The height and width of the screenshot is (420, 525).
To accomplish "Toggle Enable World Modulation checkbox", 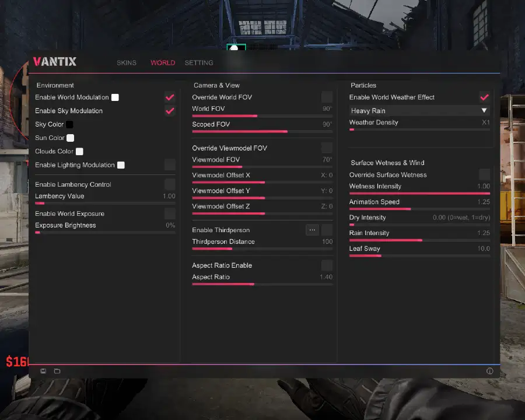I will [x=170, y=97].
